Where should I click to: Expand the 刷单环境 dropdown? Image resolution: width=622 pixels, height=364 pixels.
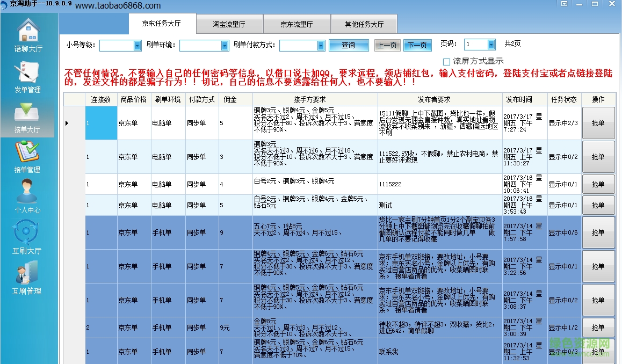tap(225, 46)
